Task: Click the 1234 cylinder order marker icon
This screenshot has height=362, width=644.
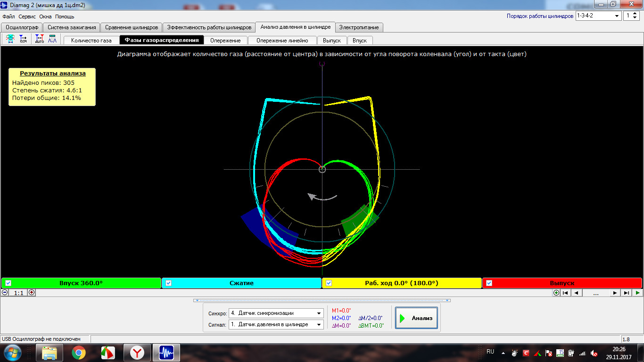Action: (24, 40)
